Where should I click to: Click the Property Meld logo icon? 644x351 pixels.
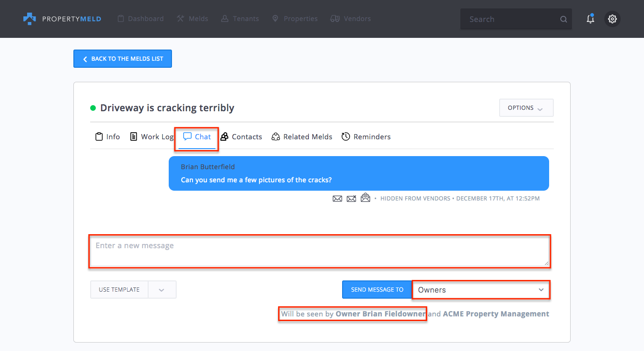(x=29, y=19)
